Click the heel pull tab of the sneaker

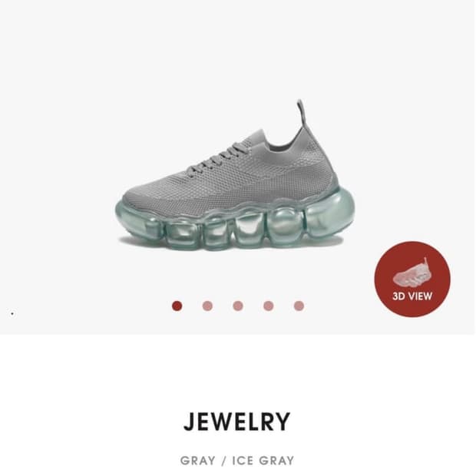pos(301,114)
